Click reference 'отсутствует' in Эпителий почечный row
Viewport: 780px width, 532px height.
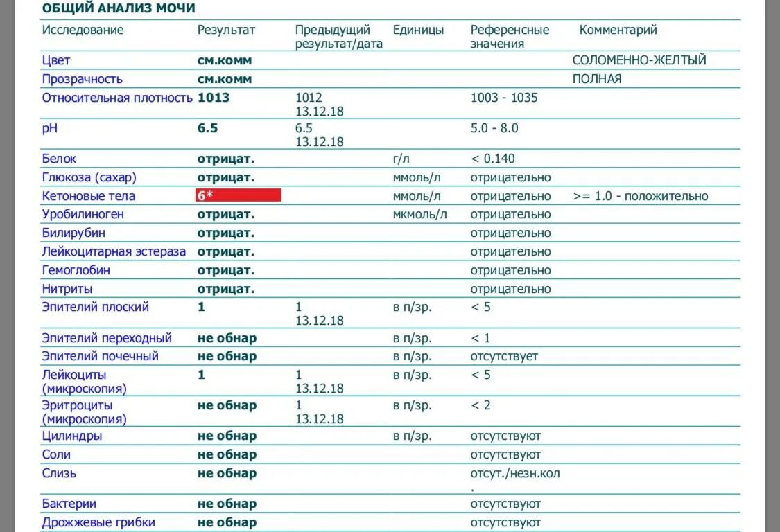pyautogui.click(x=504, y=357)
